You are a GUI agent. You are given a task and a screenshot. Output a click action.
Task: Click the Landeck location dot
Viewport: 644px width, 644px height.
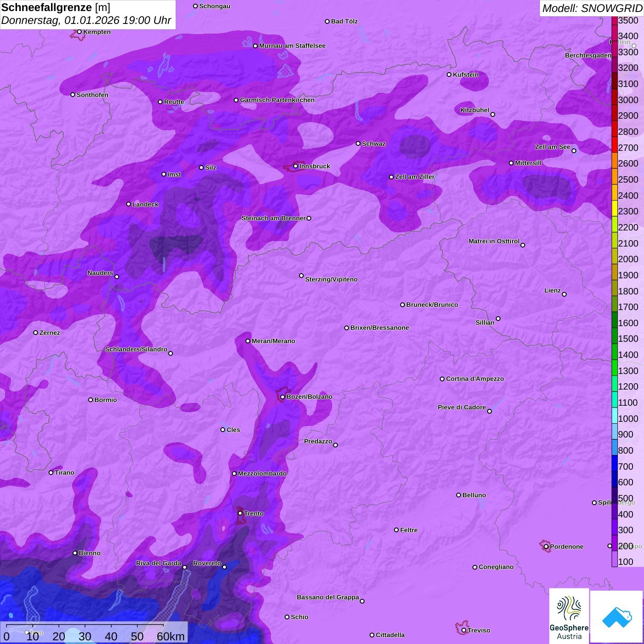click(129, 204)
